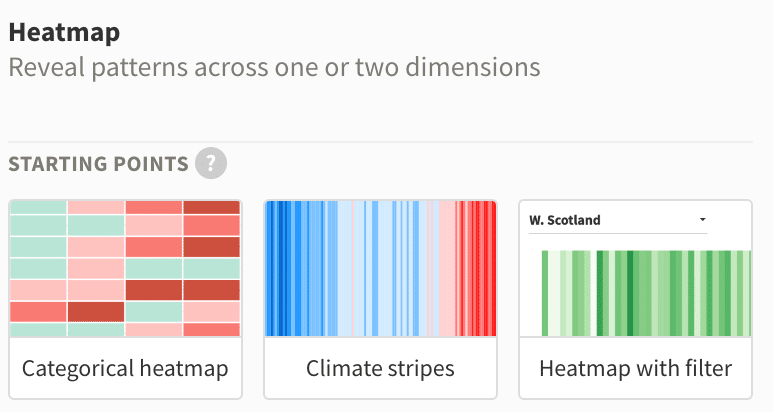Image resolution: width=780 pixels, height=412 pixels.
Task: Click the lightest green stripe in filter heatmap
Action: [x=553, y=293]
